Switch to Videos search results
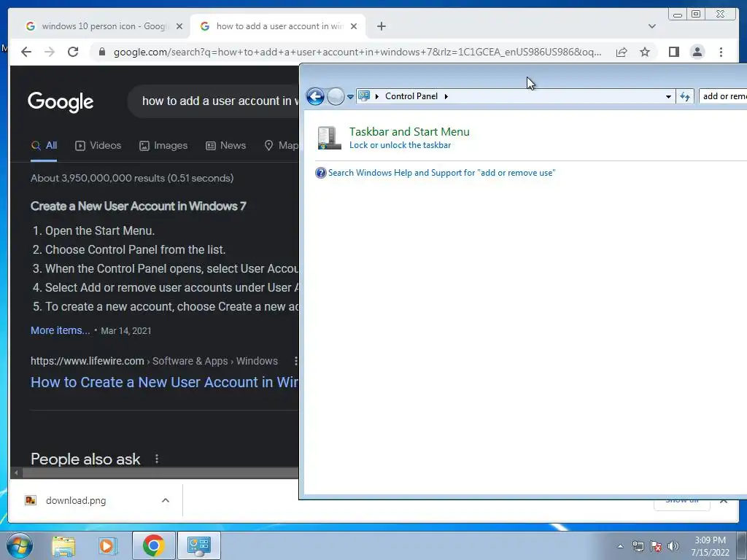Screen dimensions: 747x560 click(x=98, y=146)
